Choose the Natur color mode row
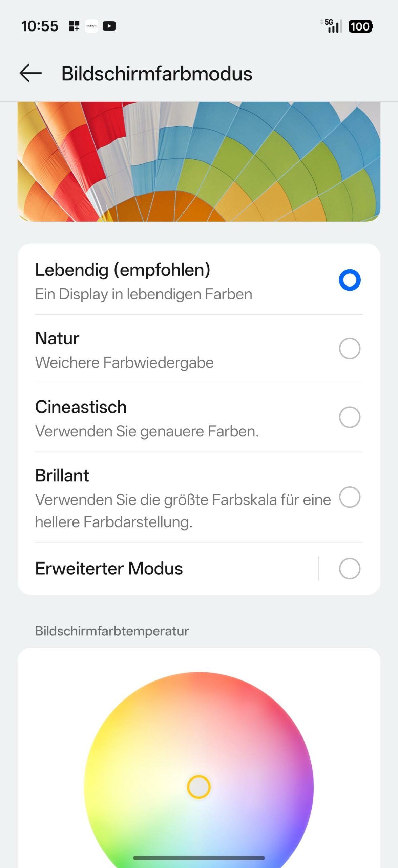 coord(169,349)
